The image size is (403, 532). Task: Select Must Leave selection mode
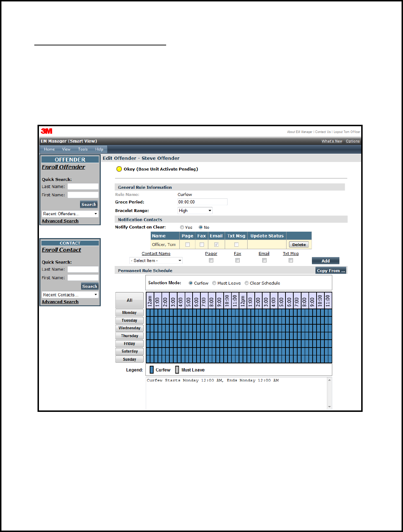tap(214, 283)
